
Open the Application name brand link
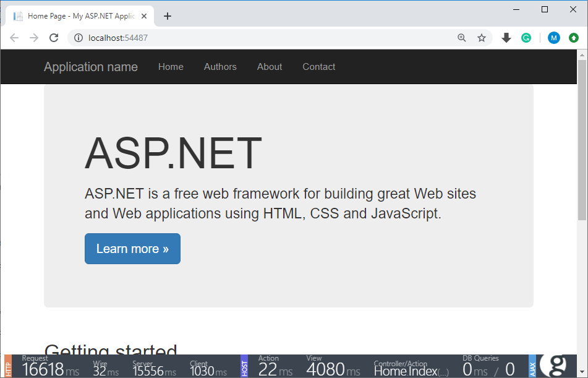point(91,67)
